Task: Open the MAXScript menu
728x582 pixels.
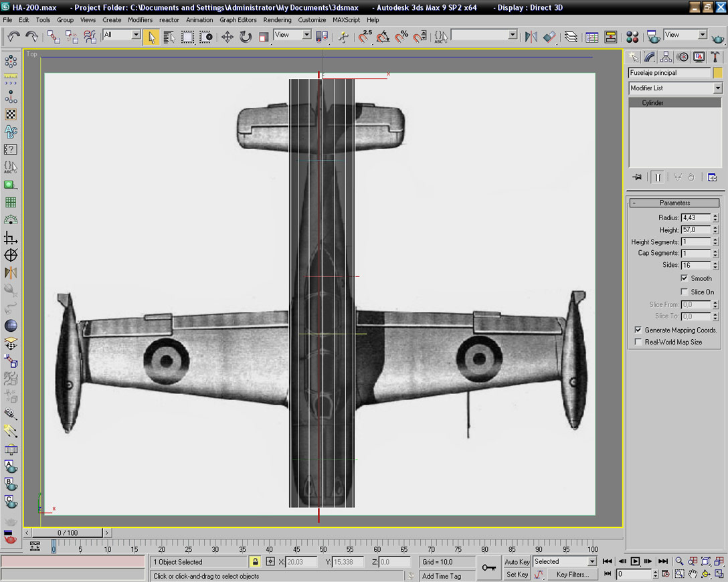Action: tap(346, 20)
